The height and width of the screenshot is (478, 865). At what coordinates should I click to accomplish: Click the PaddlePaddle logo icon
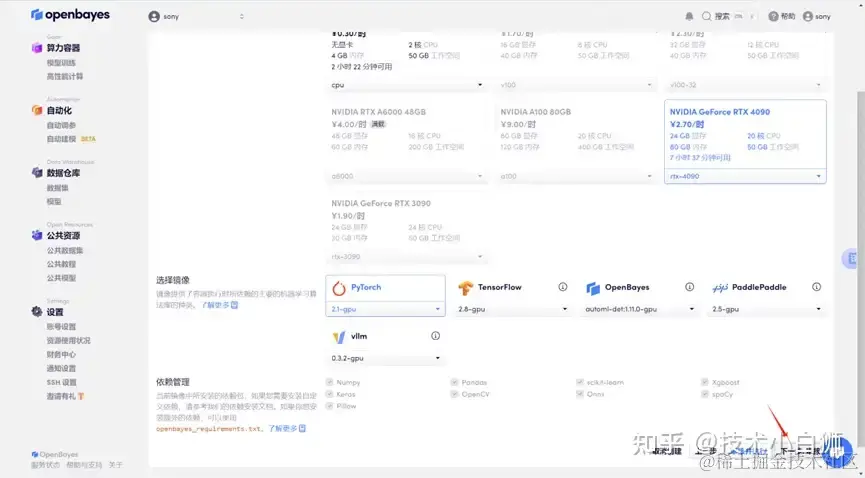coord(720,288)
